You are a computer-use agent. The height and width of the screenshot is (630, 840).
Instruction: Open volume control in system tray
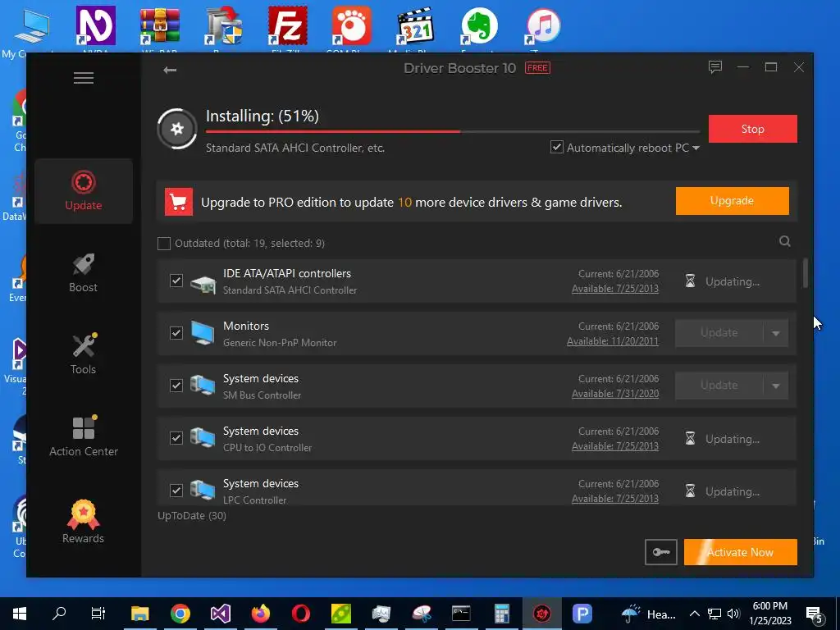tap(734, 614)
